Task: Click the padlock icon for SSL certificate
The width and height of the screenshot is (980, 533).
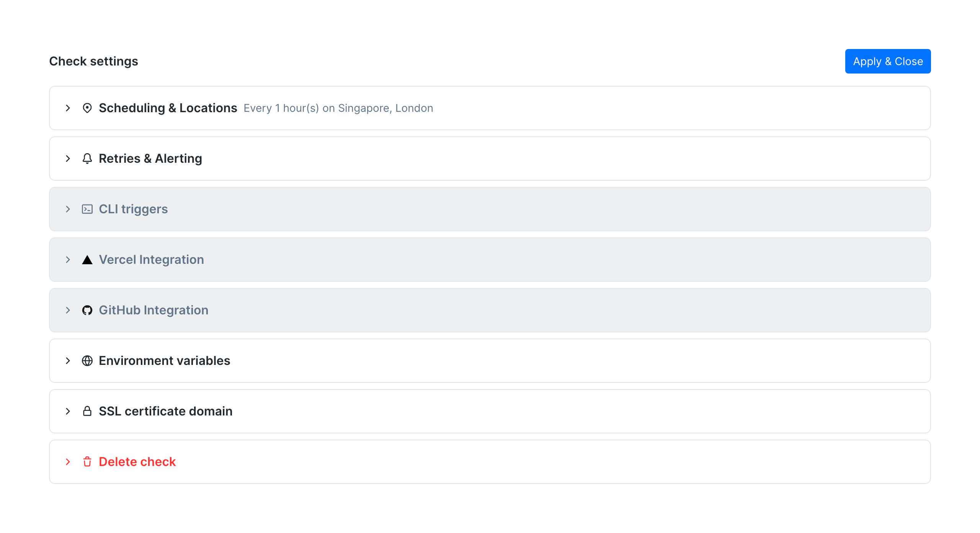Action: [87, 411]
